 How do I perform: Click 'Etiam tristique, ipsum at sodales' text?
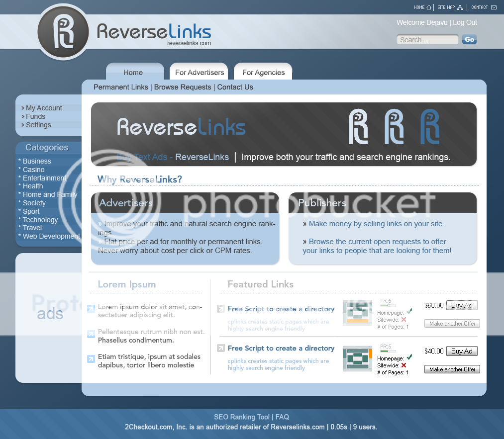click(149, 356)
